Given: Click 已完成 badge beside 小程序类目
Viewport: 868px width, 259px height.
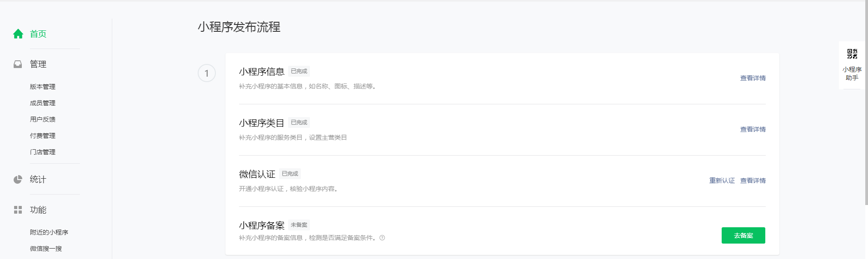Looking at the screenshot, I should [x=299, y=122].
